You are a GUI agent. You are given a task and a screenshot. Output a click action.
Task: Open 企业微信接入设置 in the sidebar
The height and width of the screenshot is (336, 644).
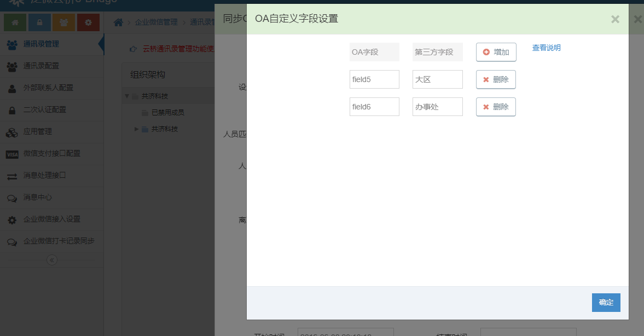51,219
